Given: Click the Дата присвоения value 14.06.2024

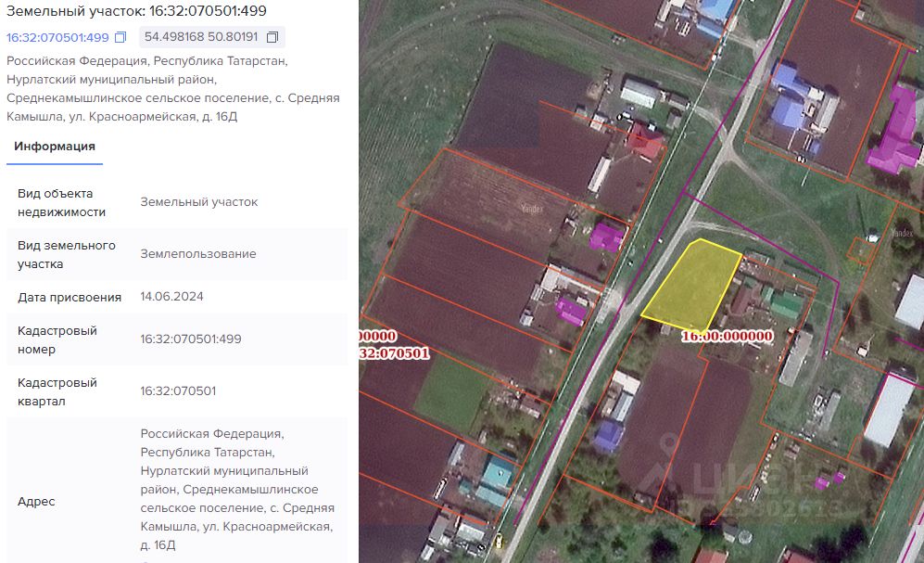Looking at the screenshot, I should pos(171,297).
